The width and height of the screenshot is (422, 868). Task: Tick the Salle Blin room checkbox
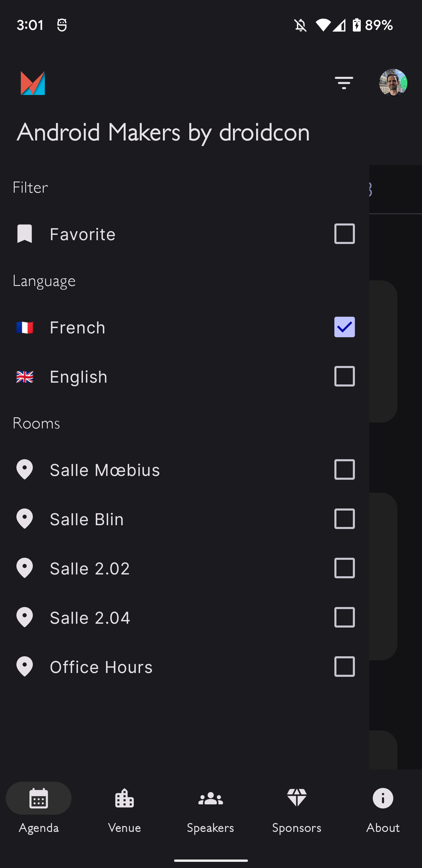(x=344, y=518)
